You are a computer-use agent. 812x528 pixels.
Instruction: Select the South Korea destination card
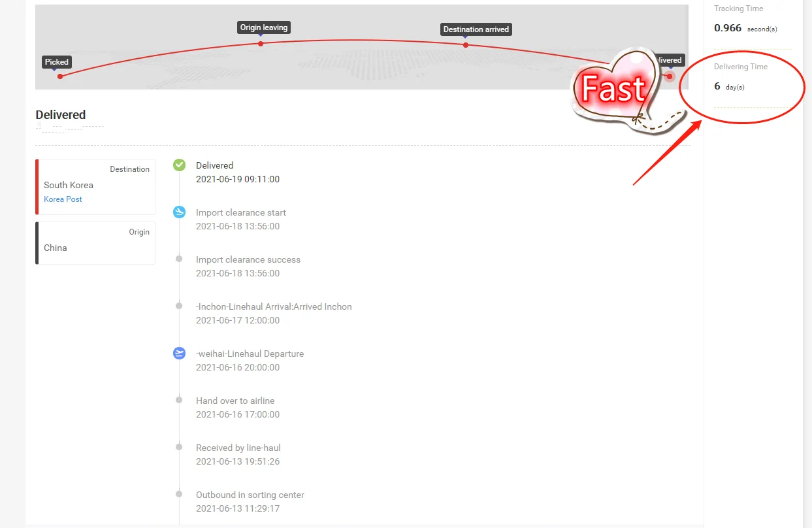95,187
